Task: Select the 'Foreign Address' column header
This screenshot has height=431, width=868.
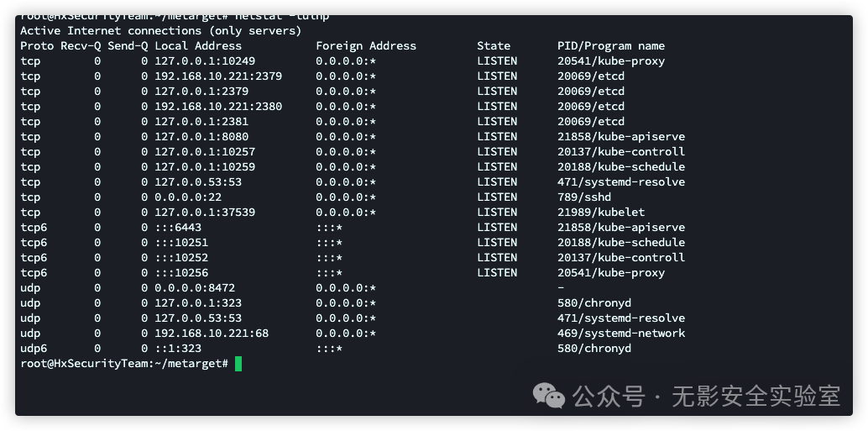Action: coord(366,46)
